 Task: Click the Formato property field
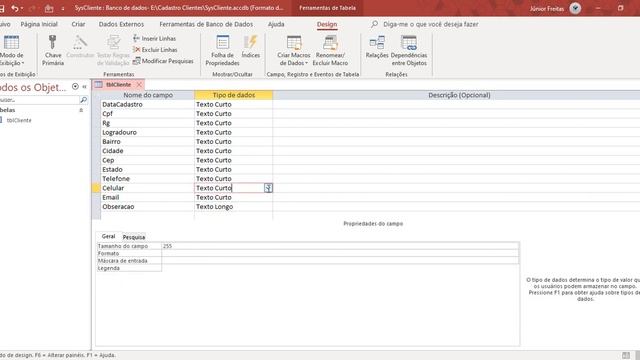click(x=340, y=253)
